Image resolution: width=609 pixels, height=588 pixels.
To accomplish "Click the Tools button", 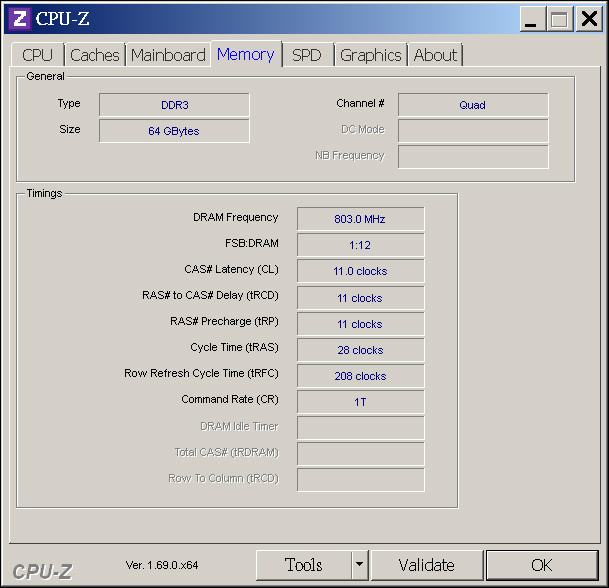I will (x=304, y=565).
